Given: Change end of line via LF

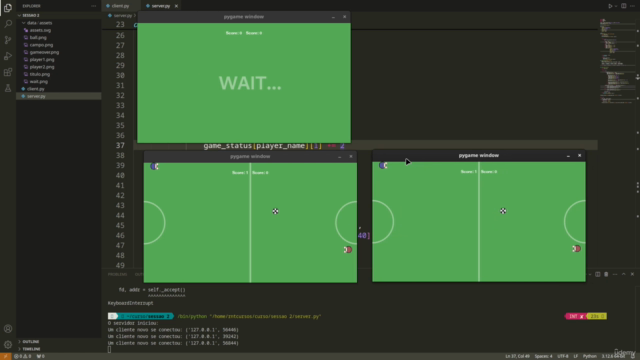Looking at the screenshot, I should click(x=576, y=356).
